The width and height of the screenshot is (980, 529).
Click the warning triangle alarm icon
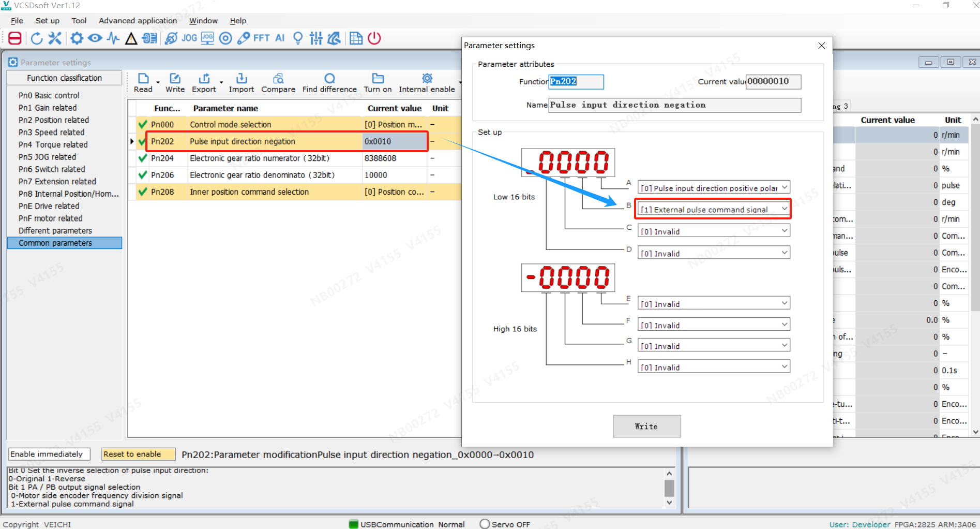(x=131, y=38)
